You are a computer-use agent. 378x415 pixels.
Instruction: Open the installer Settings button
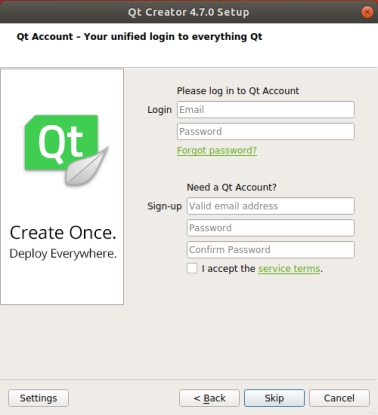[x=38, y=398]
